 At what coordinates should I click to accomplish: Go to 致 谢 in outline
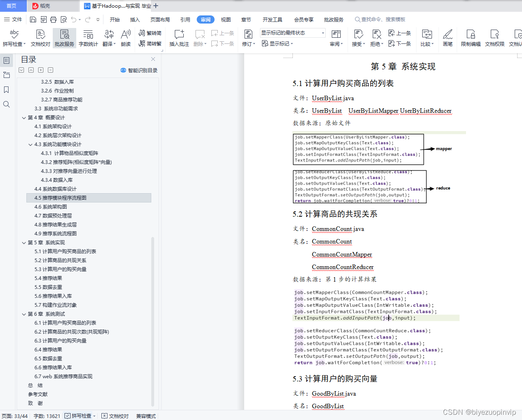pos(35,403)
